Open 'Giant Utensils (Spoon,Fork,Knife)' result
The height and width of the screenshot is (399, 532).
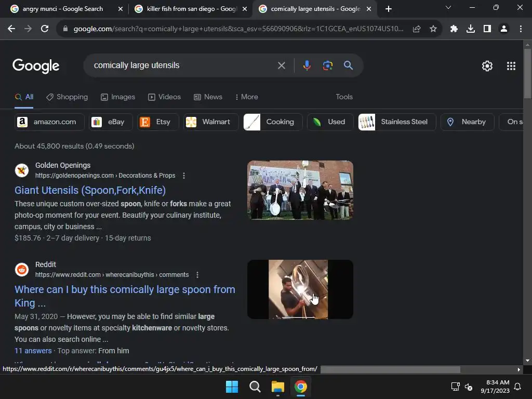click(x=90, y=190)
